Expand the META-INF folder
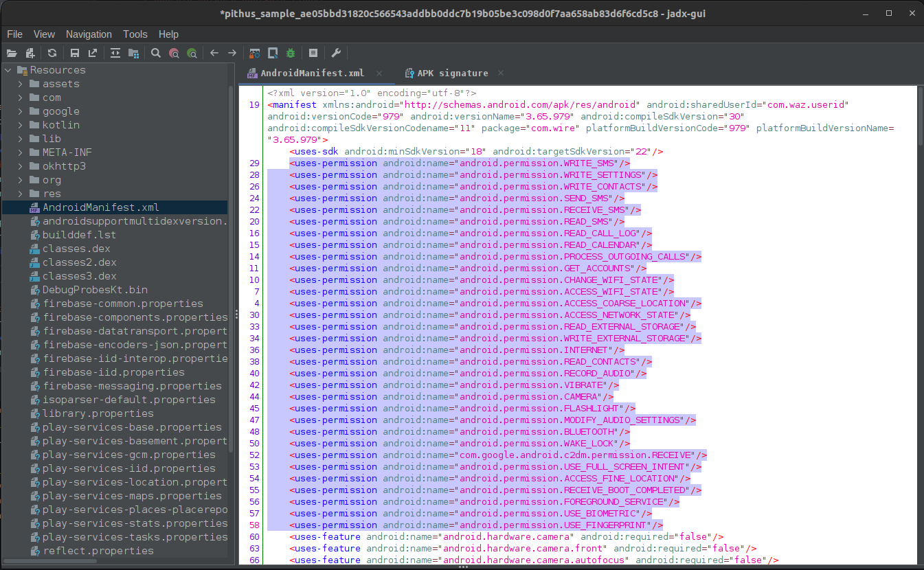Image resolution: width=924 pixels, height=570 pixels. (21, 152)
